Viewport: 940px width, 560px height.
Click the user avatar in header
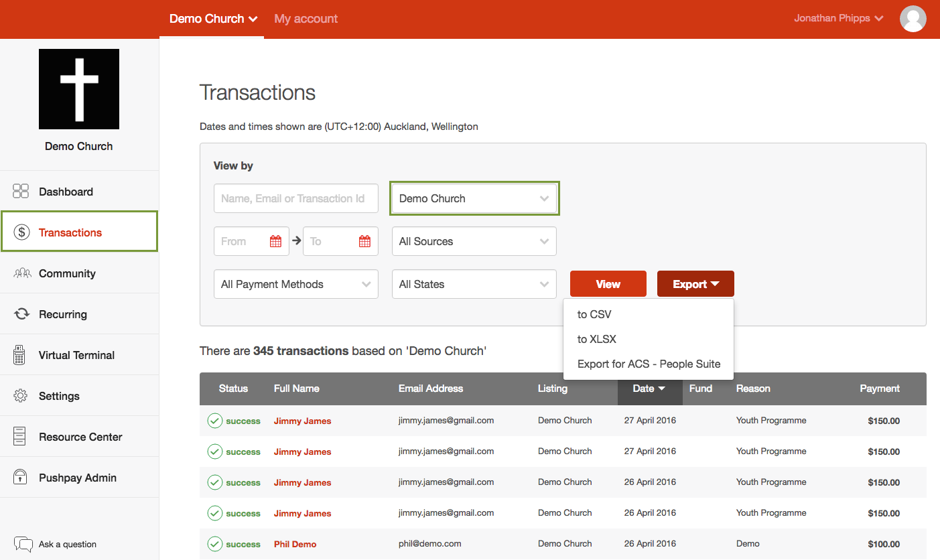pos(913,19)
